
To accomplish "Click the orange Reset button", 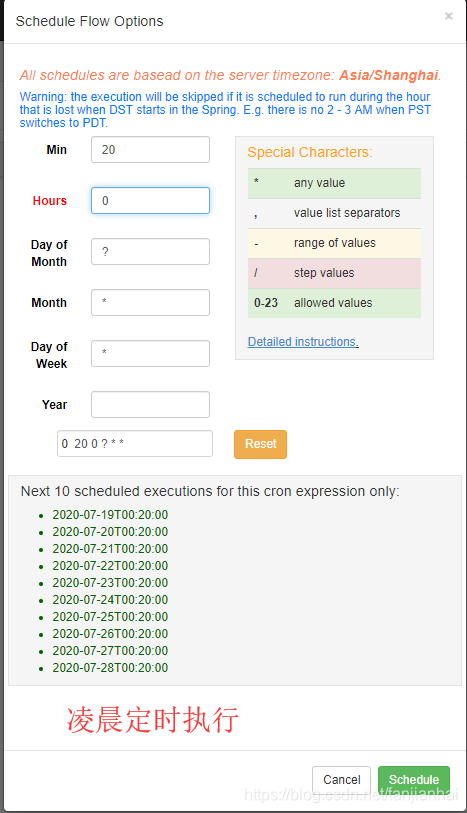I will [x=260, y=444].
